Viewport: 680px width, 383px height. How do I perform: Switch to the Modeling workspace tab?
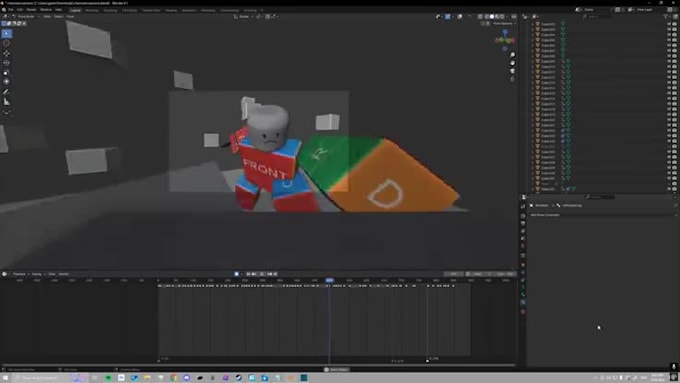tap(92, 10)
